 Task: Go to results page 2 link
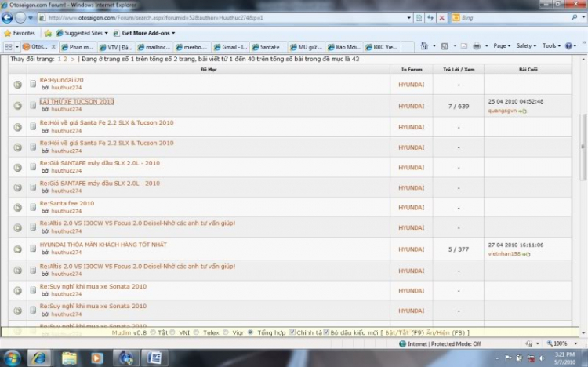point(65,59)
